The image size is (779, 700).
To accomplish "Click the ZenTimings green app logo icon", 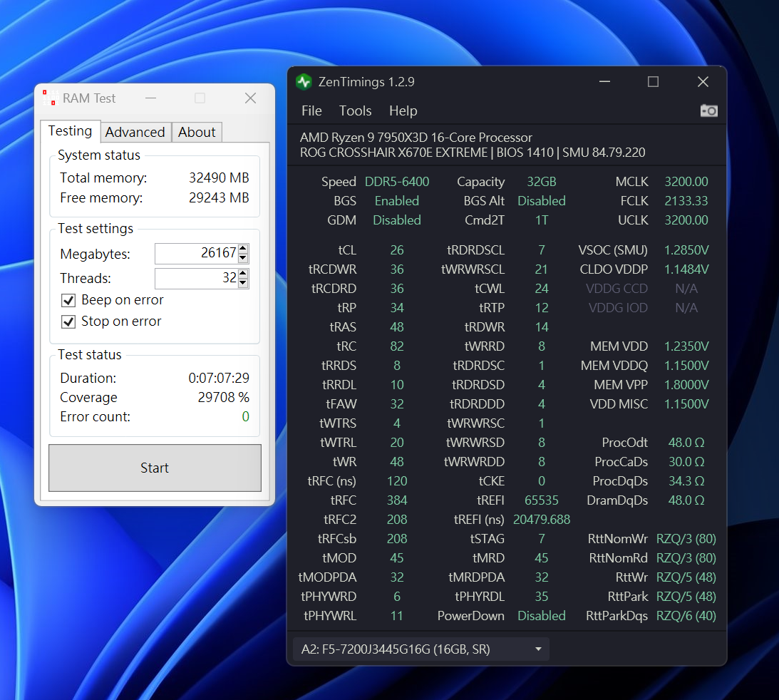I will tap(304, 82).
